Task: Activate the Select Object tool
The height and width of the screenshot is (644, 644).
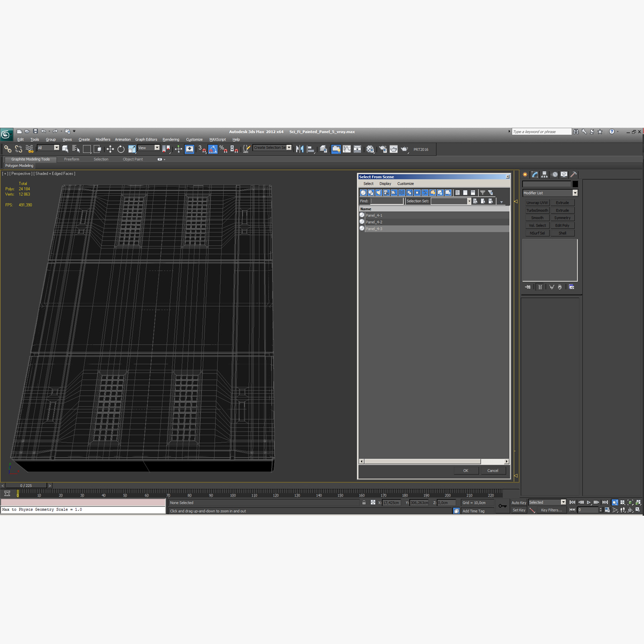Action: coord(65,149)
